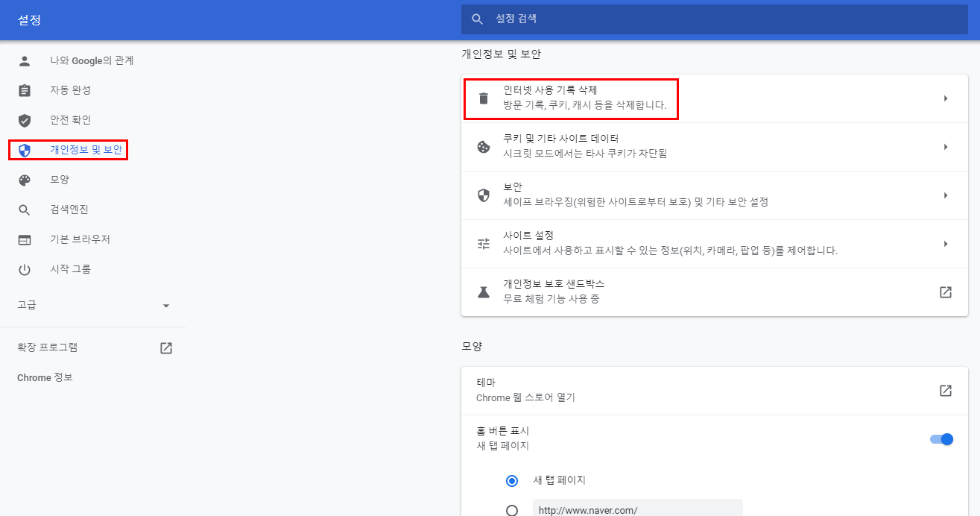980x516 pixels.
Task: Click the 설정 검색 input field
Action: tap(715, 19)
